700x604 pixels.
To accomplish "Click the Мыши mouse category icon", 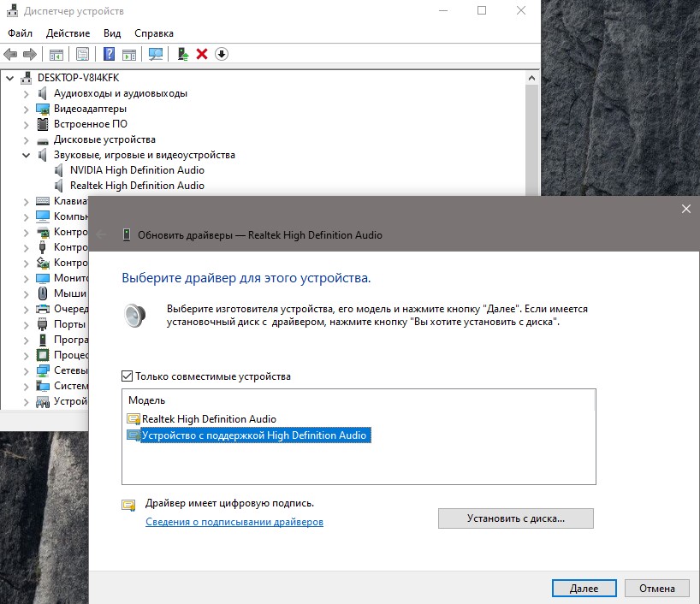I will pyautogui.click(x=43, y=293).
